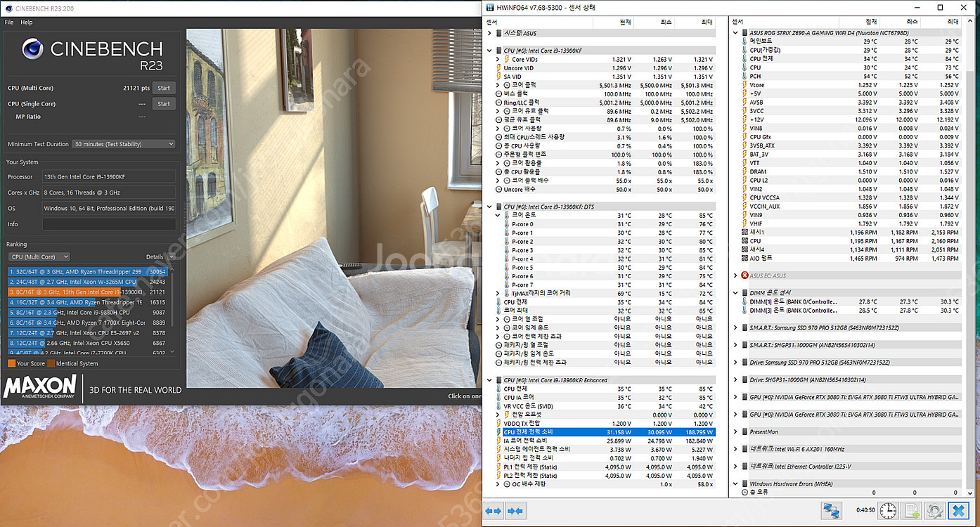Click lightning icon beside VDDQ TX 전압
Image resolution: width=980 pixels, height=527 pixels.
tap(498, 423)
